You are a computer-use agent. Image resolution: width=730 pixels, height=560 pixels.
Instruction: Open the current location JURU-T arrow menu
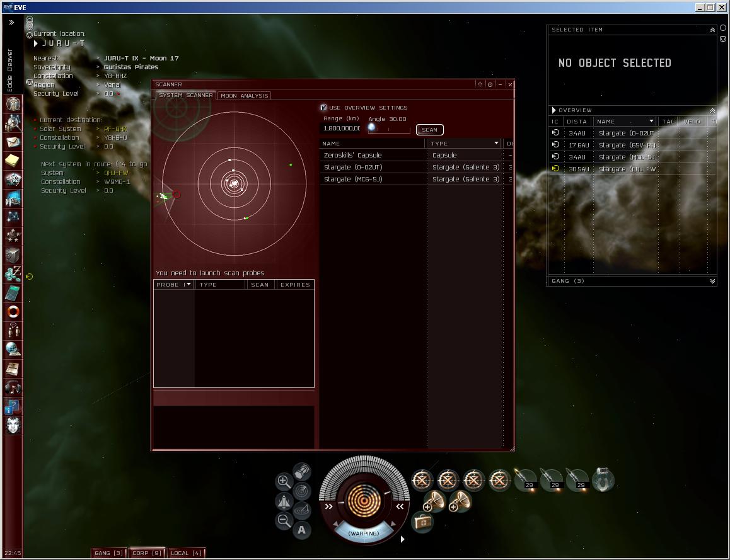click(36, 43)
